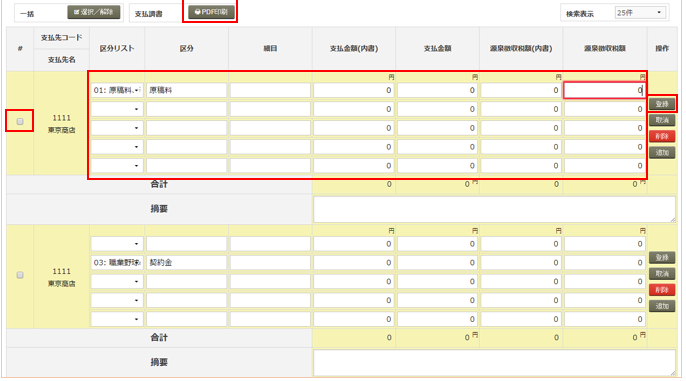This screenshot has width=686, height=381.
Task: Click 源泉徴収税額(内書) field in the 契約金 row
Action: pyautogui.click(x=521, y=262)
